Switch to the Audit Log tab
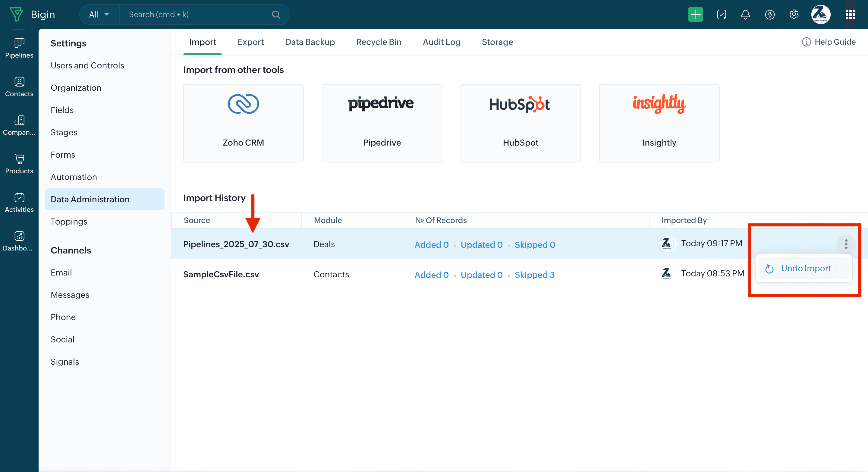This screenshot has width=868, height=472. [x=442, y=42]
